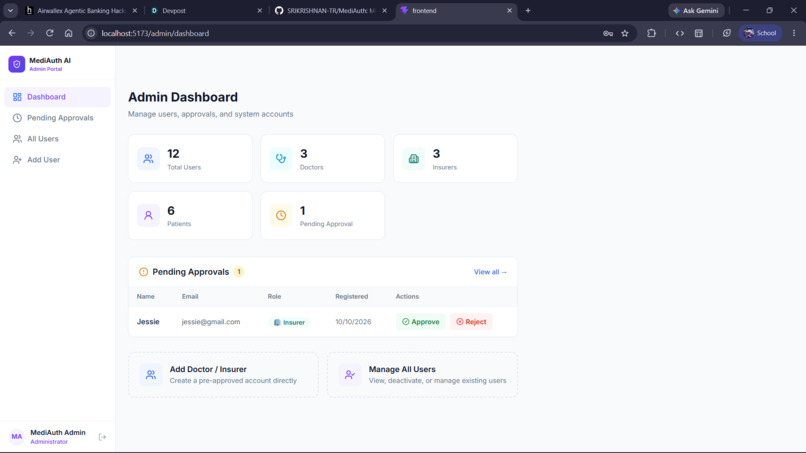
Task: Open the Manage All Users card
Action: point(422,375)
